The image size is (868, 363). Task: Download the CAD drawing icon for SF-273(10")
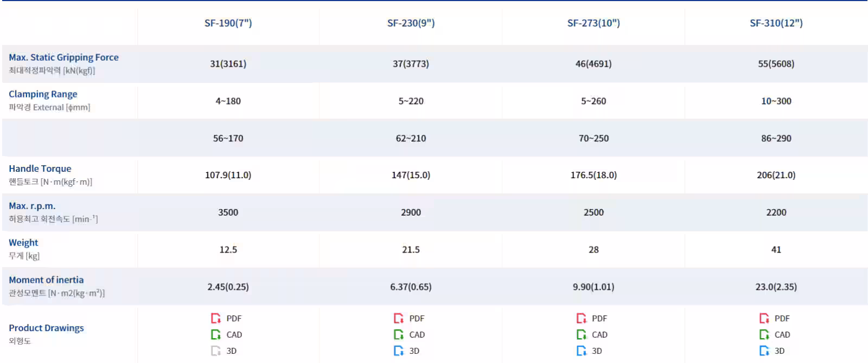coord(582,334)
